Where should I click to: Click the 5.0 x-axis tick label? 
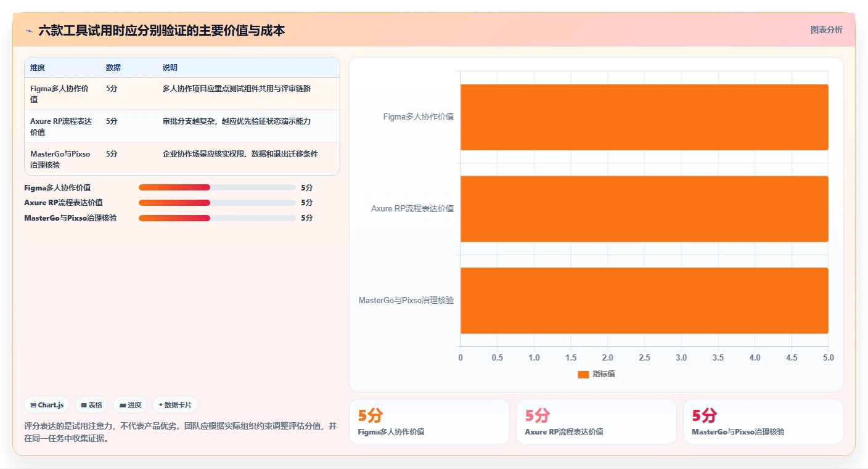(828, 358)
